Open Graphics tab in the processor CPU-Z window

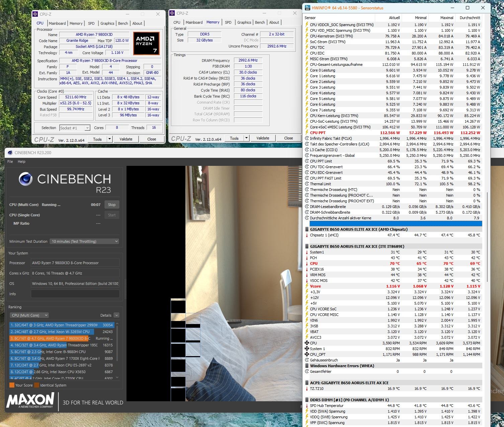point(107,23)
